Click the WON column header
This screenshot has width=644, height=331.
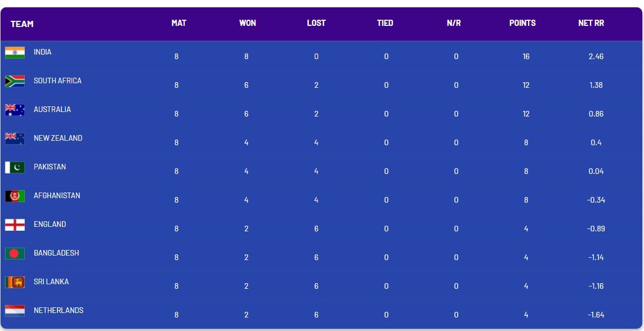pyautogui.click(x=248, y=23)
